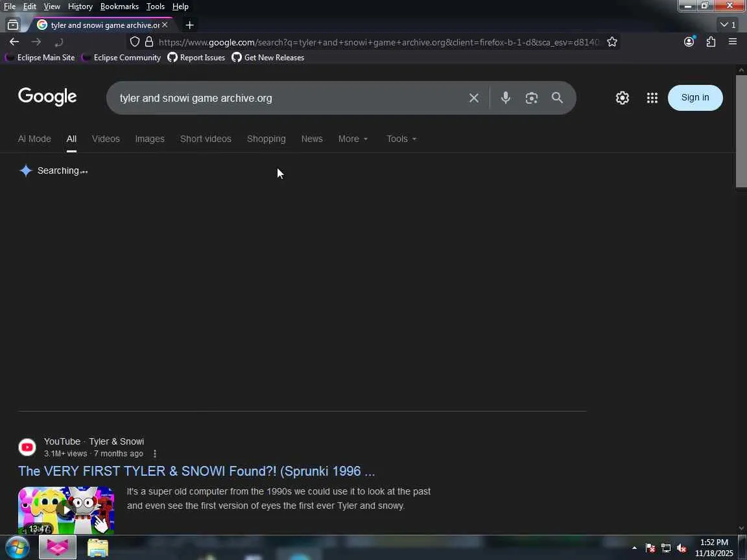The image size is (747, 560).
Task: Switch to Shopping results tab
Action: (x=267, y=139)
